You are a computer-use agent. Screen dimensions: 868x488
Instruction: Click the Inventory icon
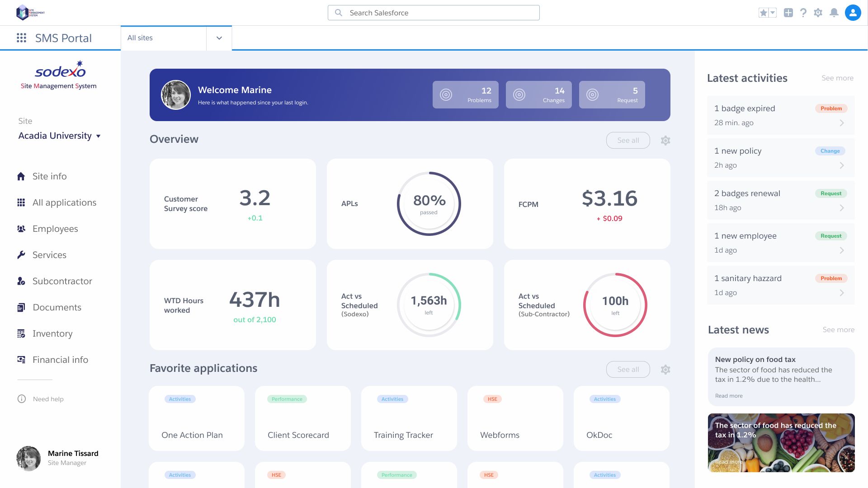(21, 333)
